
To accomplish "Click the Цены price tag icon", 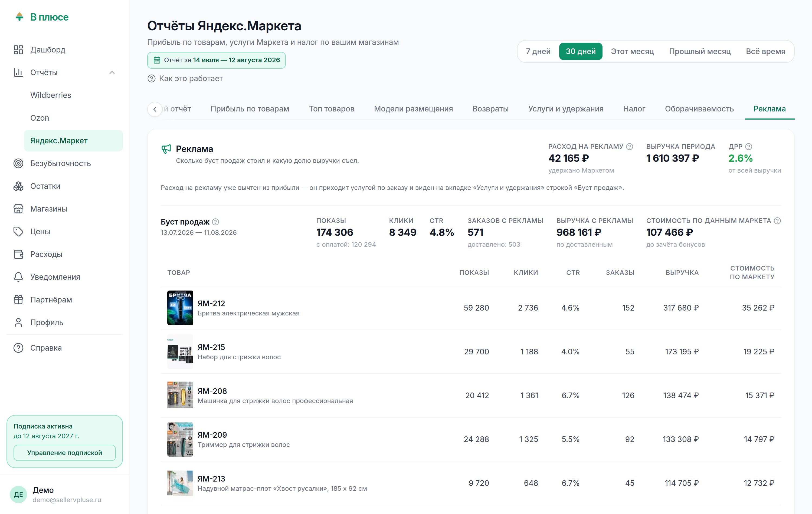I will click(x=18, y=232).
